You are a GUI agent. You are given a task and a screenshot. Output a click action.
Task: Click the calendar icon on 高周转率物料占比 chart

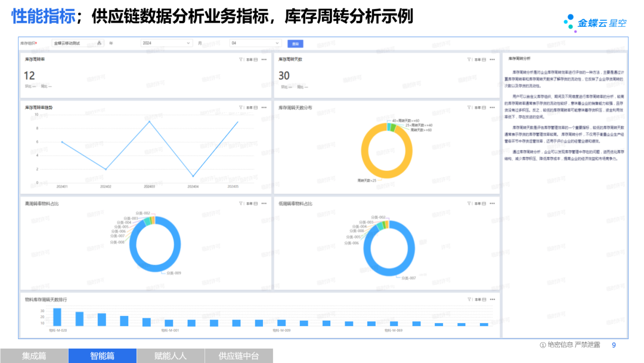coord(255,204)
